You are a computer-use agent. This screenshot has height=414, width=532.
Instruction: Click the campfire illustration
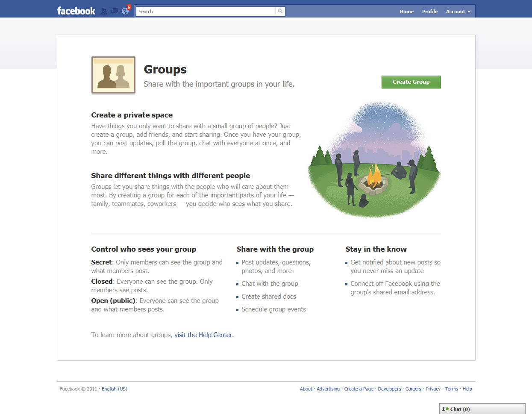click(374, 159)
